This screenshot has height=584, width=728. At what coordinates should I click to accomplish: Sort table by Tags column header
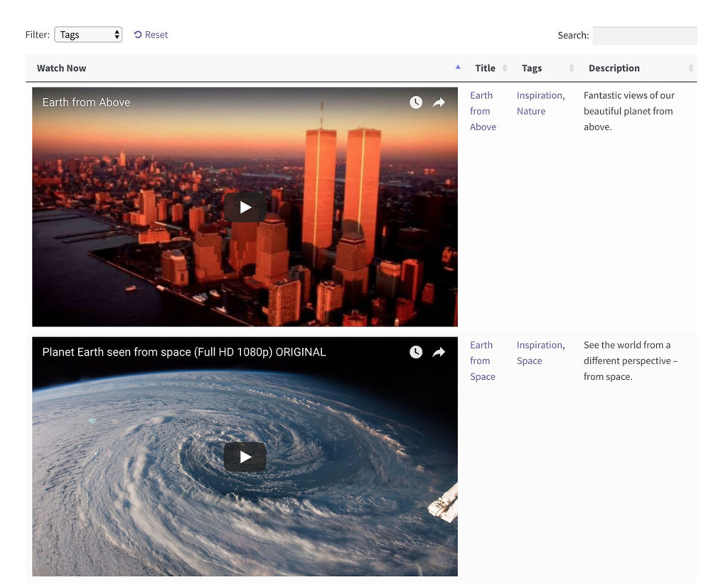531,68
